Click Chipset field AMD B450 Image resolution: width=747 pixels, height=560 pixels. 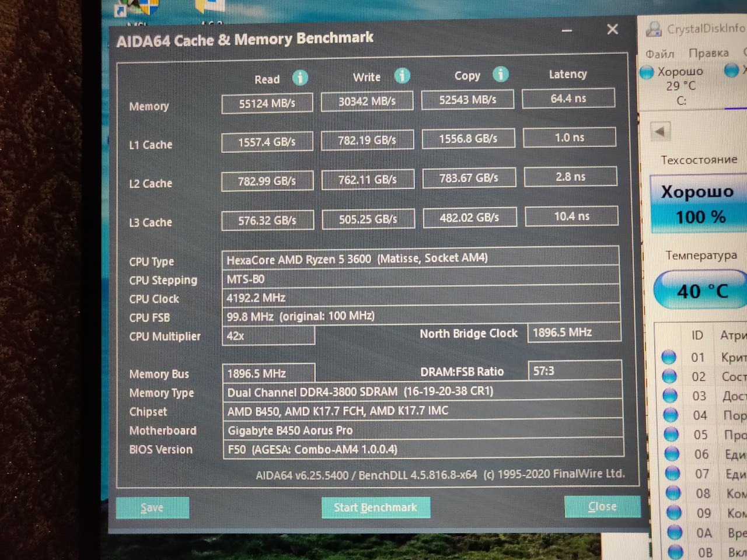coord(423,410)
